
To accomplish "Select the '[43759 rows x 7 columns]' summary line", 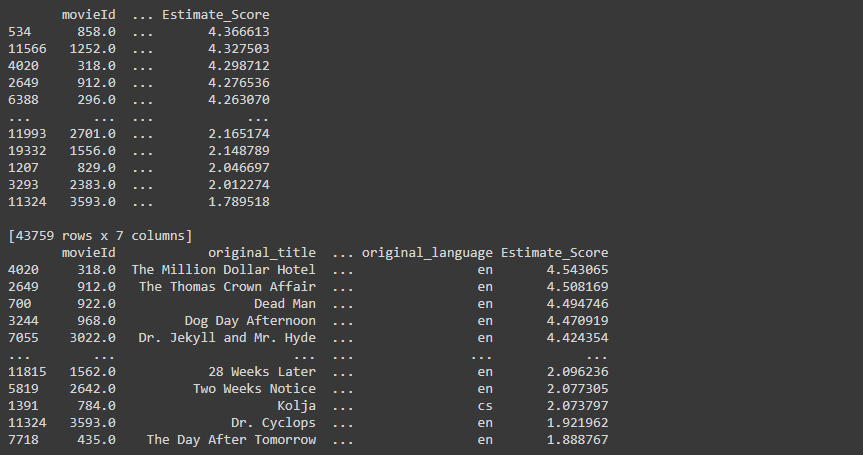I will click(100, 236).
